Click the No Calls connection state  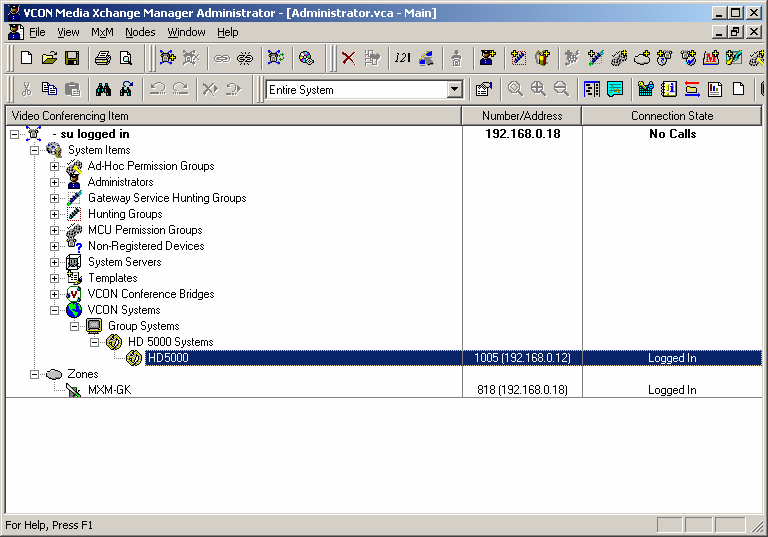click(672, 134)
